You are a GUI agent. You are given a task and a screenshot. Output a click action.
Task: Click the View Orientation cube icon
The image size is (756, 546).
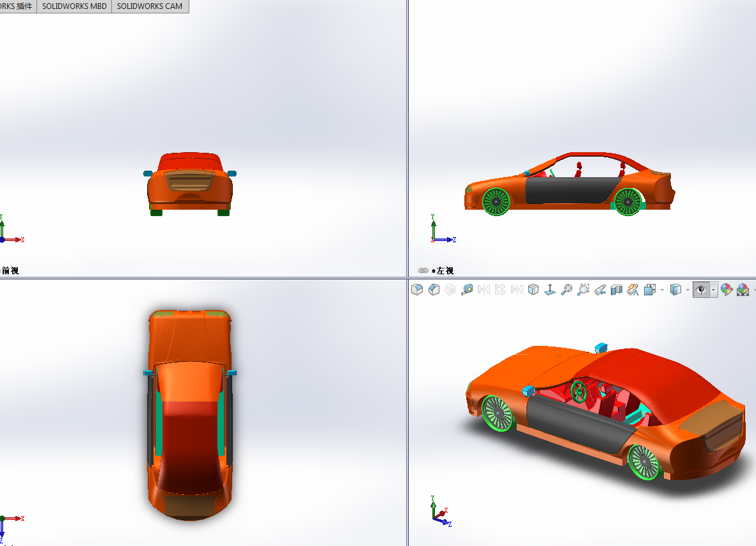tap(650, 289)
